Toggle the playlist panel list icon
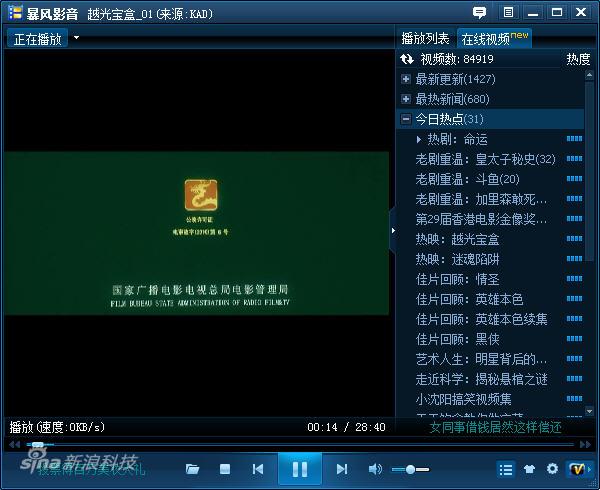Screen dimensions: 600x490 [506, 469]
